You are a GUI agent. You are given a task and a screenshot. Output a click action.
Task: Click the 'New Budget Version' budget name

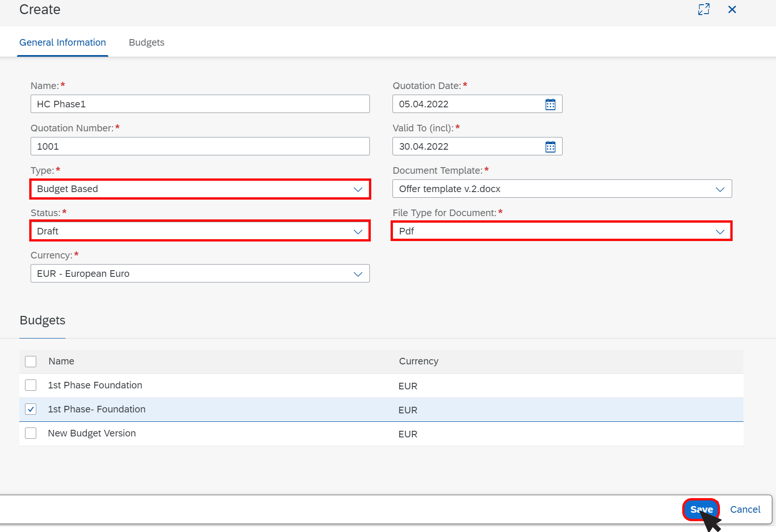(92, 433)
